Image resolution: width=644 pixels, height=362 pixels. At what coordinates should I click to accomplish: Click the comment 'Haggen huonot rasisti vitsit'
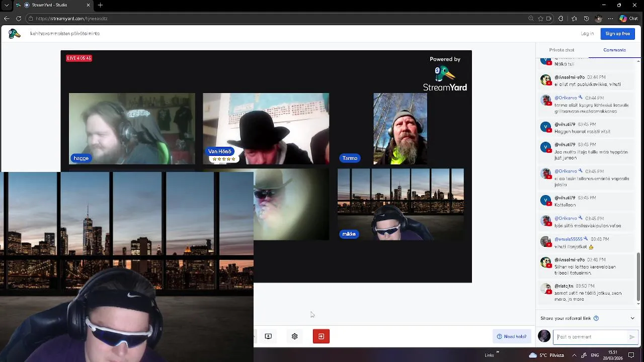click(x=583, y=132)
